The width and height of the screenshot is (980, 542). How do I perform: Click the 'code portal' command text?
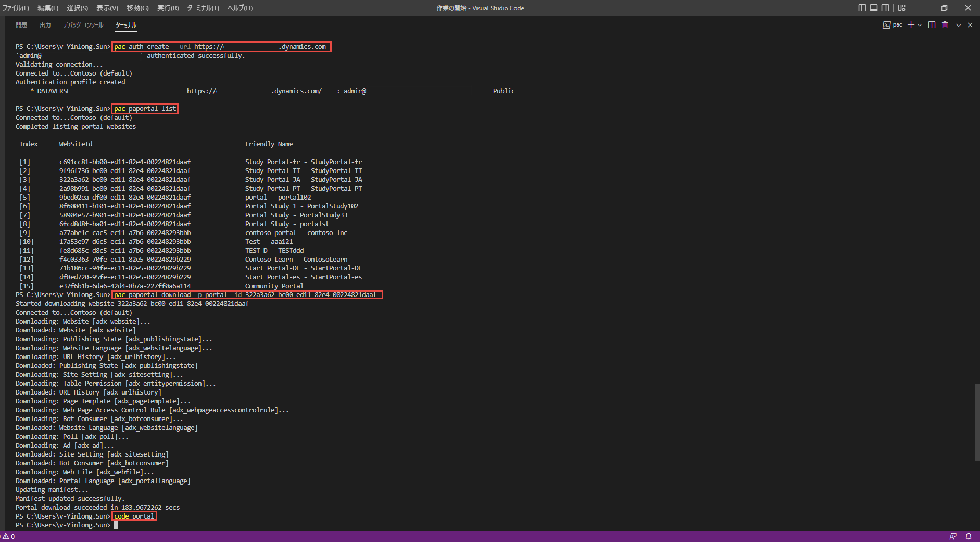tap(134, 516)
